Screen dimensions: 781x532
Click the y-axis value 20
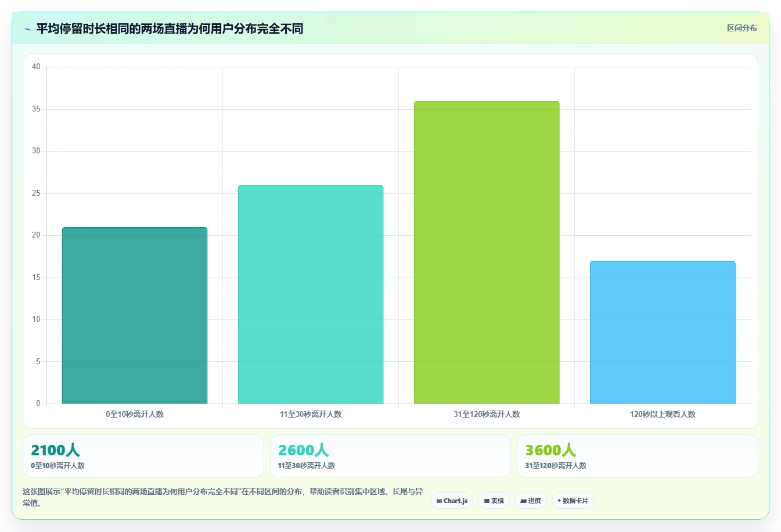[x=36, y=235]
